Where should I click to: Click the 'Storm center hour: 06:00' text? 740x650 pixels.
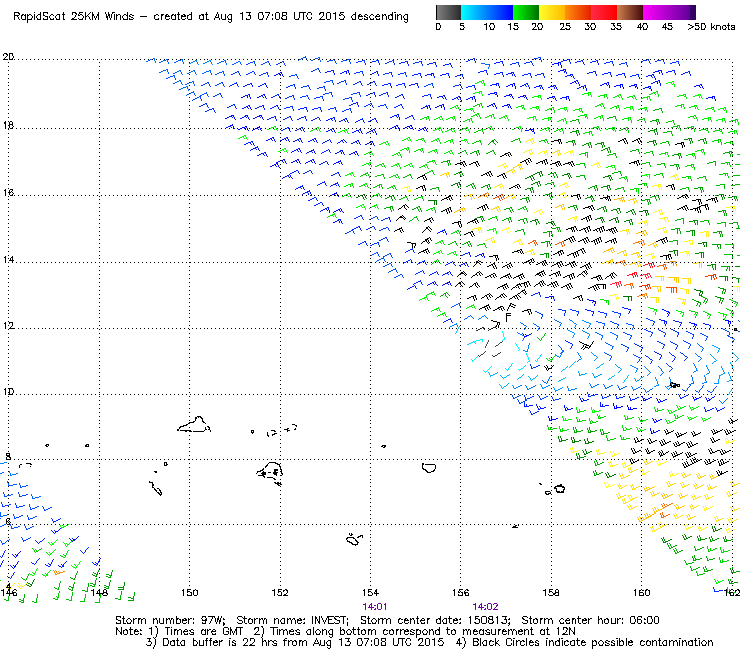point(590,620)
